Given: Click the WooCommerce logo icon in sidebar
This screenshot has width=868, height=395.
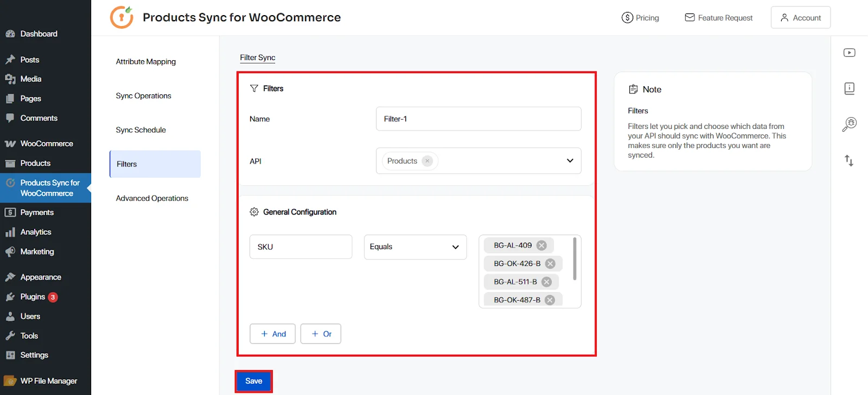Looking at the screenshot, I should coord(10,144).
